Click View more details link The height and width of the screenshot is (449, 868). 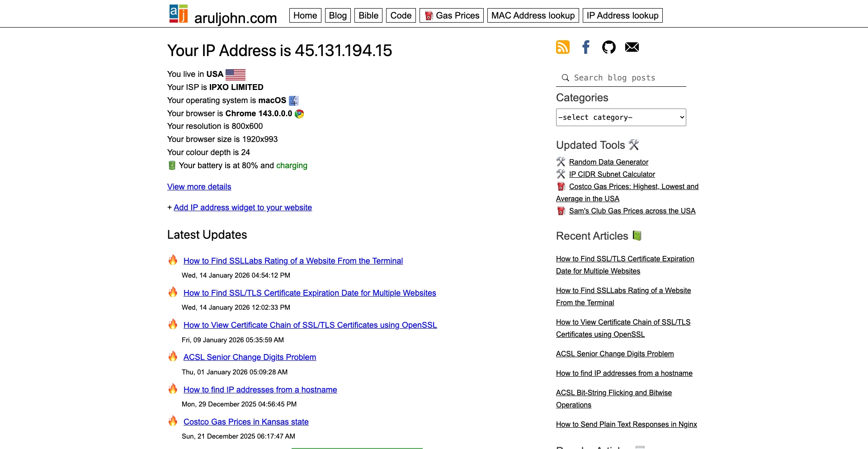click(x=199, y=187)
